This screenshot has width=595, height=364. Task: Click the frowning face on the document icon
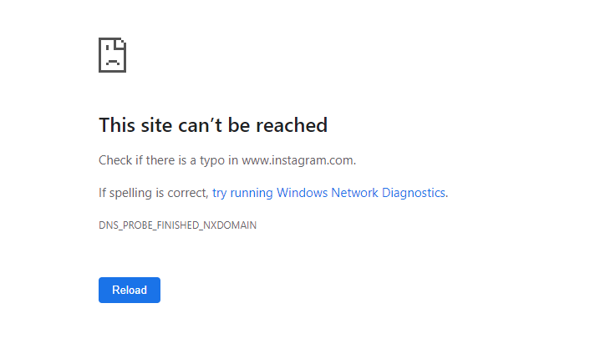tap(112, 55)
